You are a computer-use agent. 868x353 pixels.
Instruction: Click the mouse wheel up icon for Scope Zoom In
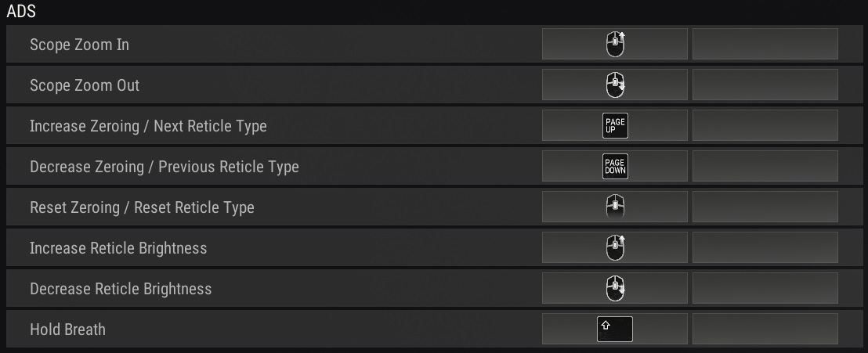pyautogui.click(x=615, y=45)
